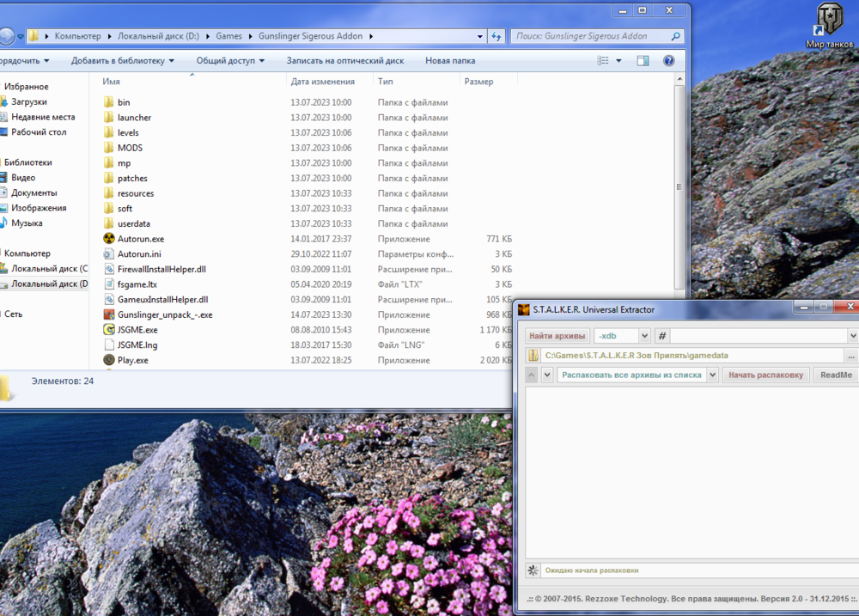859x616 pixels.
Task: Open the Добавить в библиотеку menu
Action: 123,61
